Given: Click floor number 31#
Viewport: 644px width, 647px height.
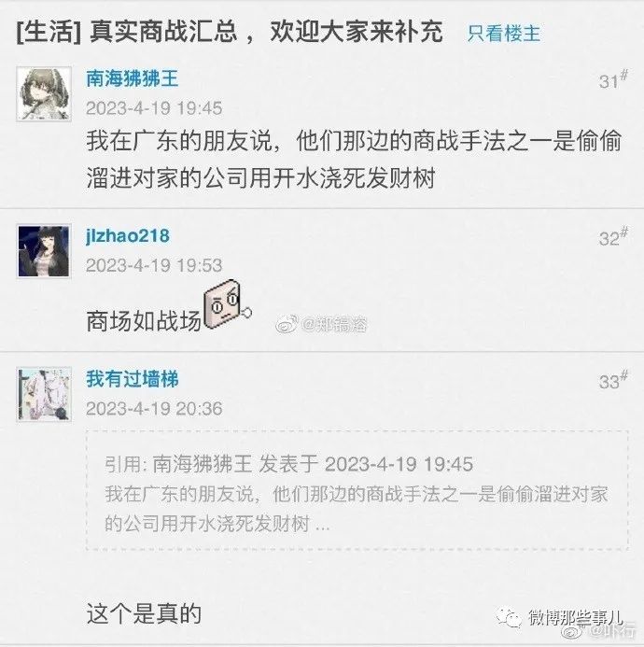Looking at the screenshot, I should (x=613, y=80).
